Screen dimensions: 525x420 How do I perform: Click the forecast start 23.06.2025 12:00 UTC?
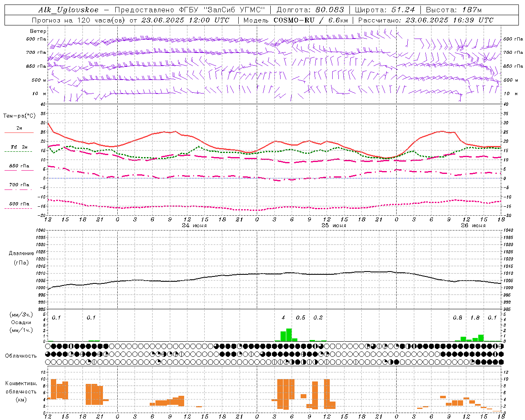(185, 20)
